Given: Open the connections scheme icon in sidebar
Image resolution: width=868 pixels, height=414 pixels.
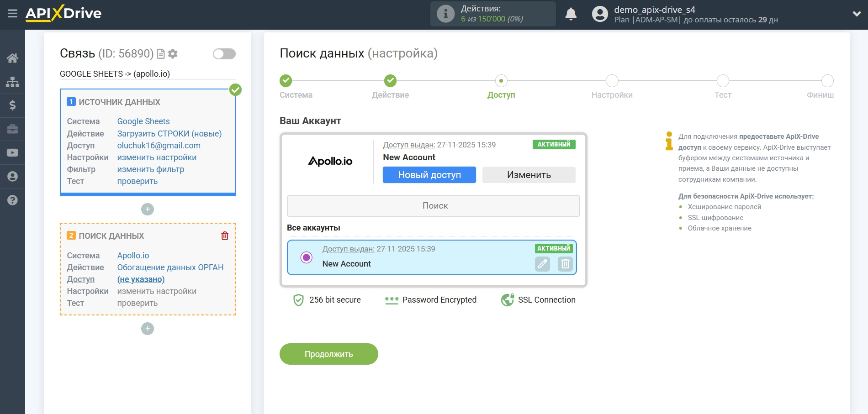Looking at the screenshot, I should pos(12,82).
